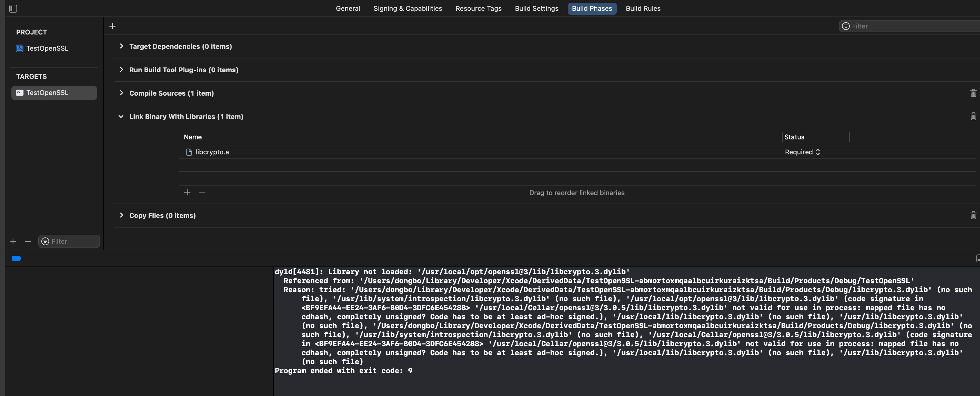Click the add new build phase button

(x=113, y=26)
